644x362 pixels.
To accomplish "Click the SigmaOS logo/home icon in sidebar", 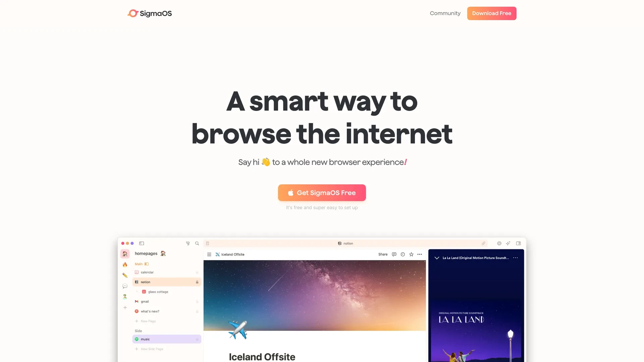I will coord(125,253).
